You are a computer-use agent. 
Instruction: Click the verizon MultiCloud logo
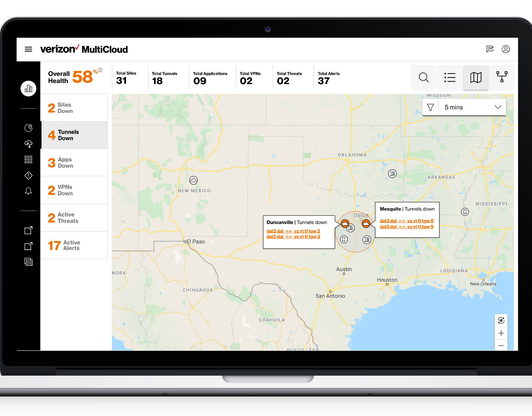[84, 49]
